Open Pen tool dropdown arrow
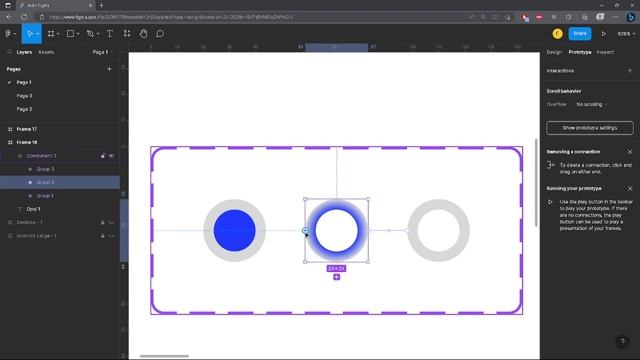Viewport: 640px width, 360px height. pos(98,34)
